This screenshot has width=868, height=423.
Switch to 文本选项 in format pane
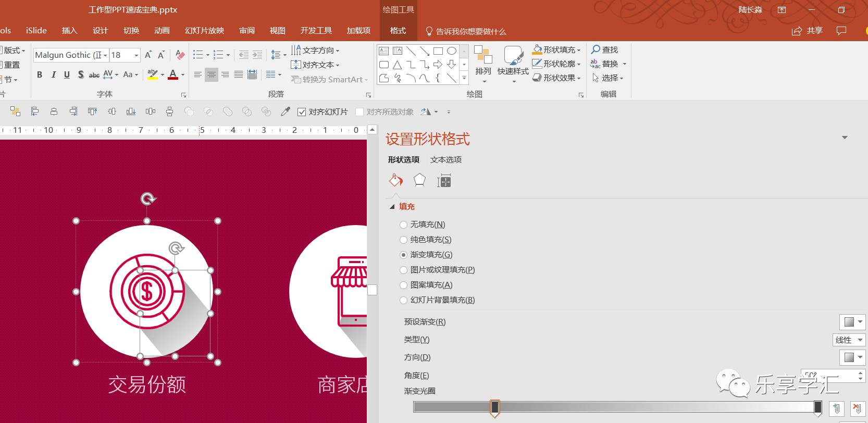446,160
